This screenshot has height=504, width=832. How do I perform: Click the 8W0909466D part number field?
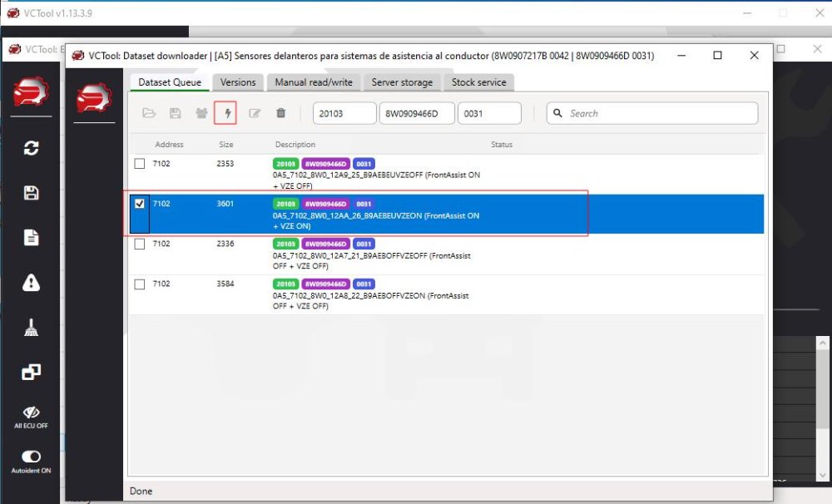(x=416, y=113)
